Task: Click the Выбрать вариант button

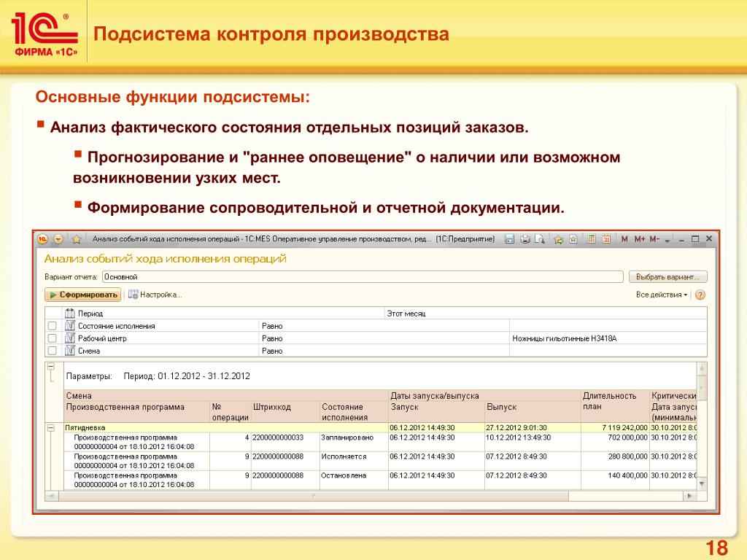Action: [x=668, y=276]
